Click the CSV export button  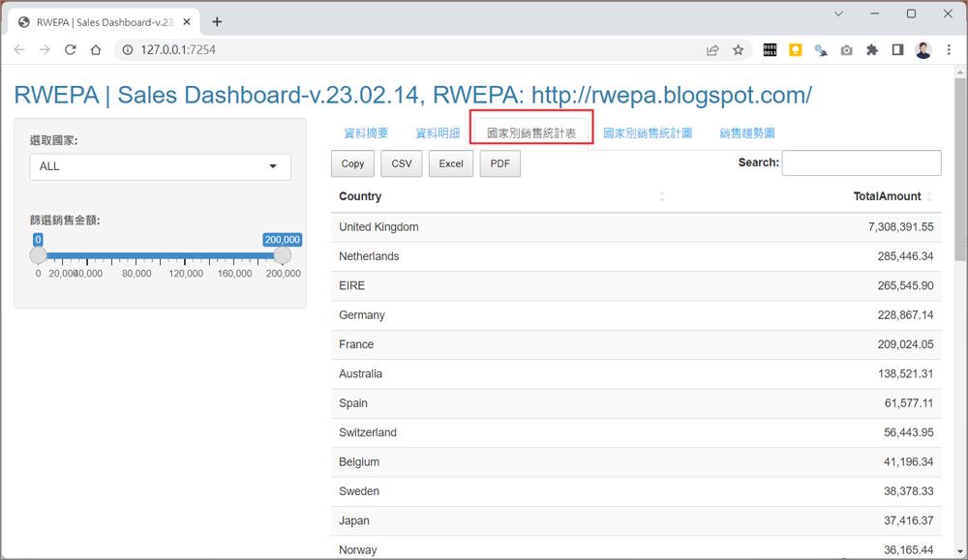(x=401, y=163)
